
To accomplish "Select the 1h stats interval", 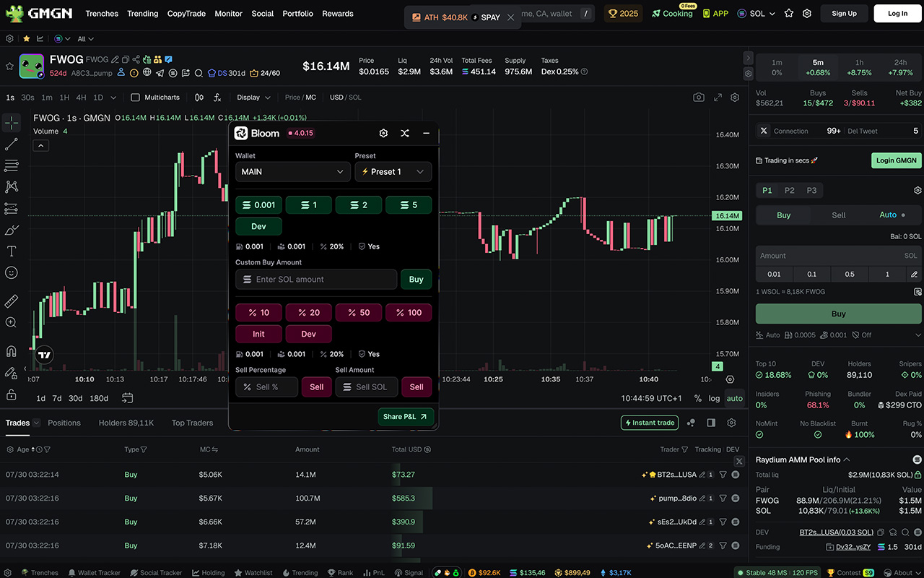I will tap(859, 68).
